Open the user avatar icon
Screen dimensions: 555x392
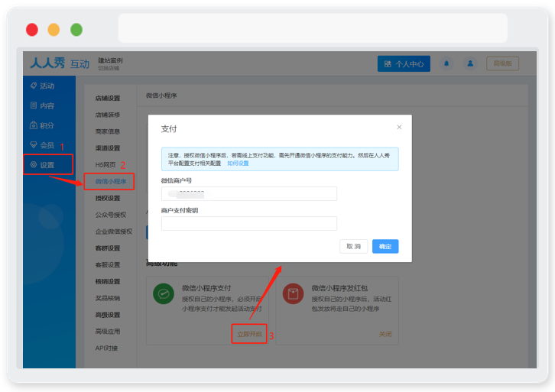(470, 63)
